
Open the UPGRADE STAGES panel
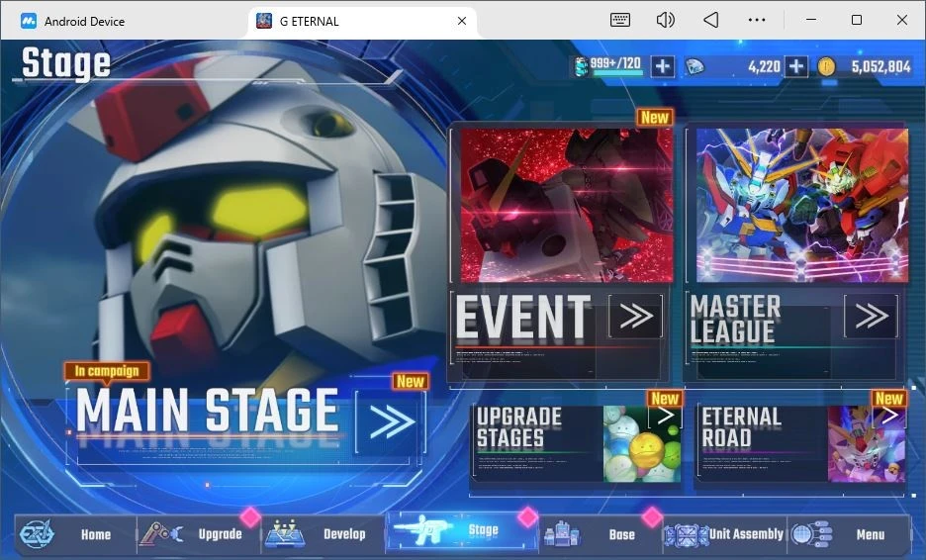[x=577, y=442]
